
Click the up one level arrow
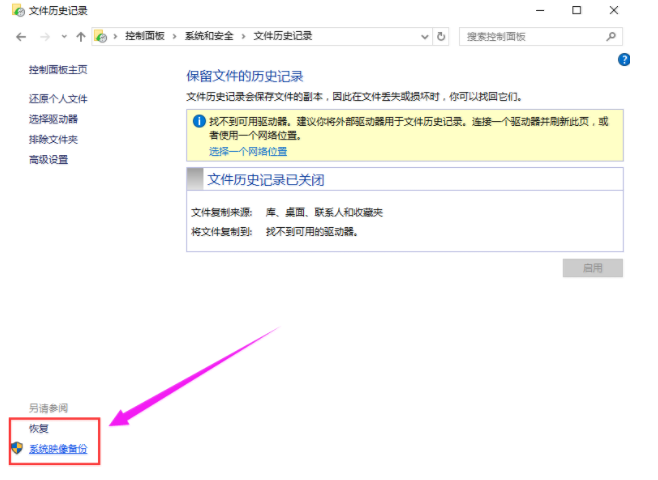81,36
